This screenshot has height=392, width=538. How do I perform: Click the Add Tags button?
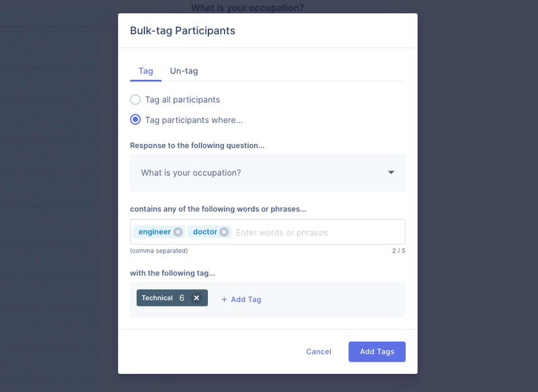(377, 352)
